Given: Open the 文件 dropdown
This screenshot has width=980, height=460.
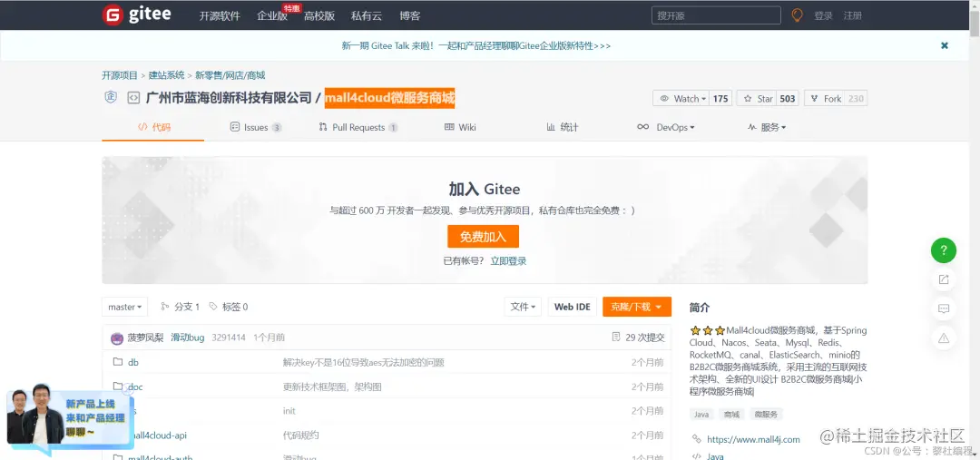Looking at the screenshot, I should coord(524,307).
